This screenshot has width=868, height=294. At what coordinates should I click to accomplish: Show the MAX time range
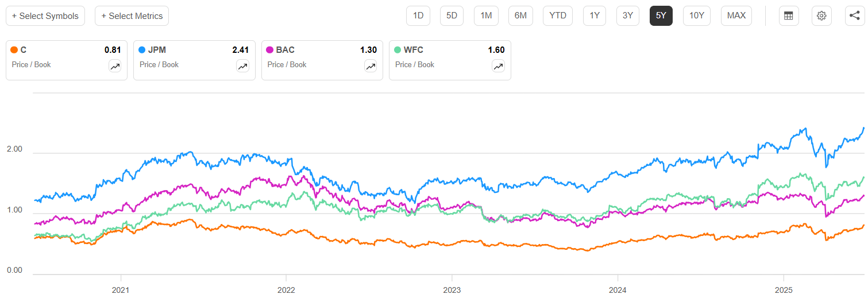tap(736, 16)
